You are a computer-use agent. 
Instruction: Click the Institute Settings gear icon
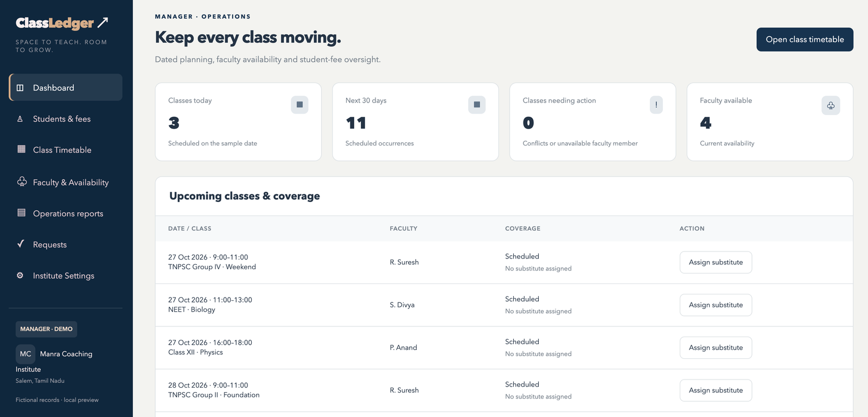[20, 275]
